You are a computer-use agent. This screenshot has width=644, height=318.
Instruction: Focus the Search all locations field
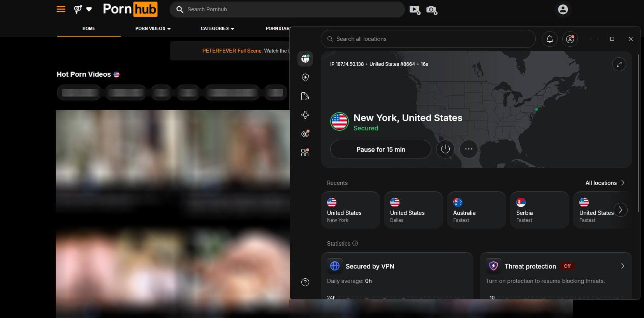point(428,39)
